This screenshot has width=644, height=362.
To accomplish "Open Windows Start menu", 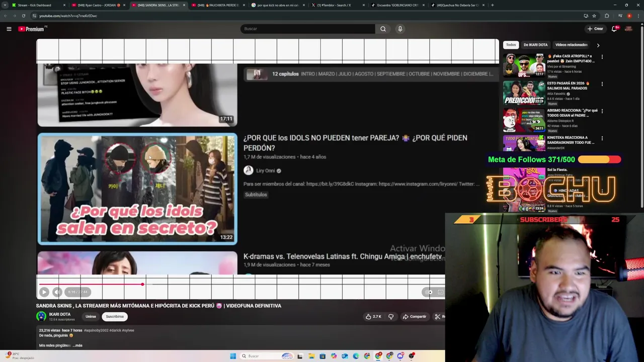I will (x=233, y=356).
